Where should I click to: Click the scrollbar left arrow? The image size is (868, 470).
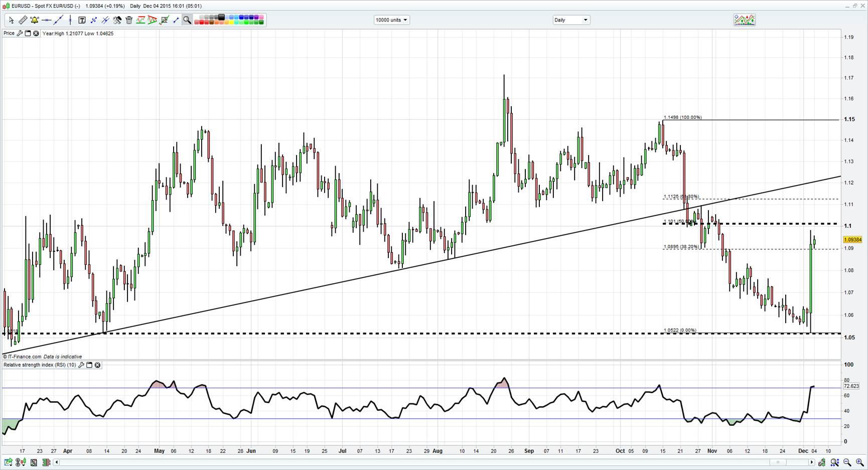[x=57, y=462]
